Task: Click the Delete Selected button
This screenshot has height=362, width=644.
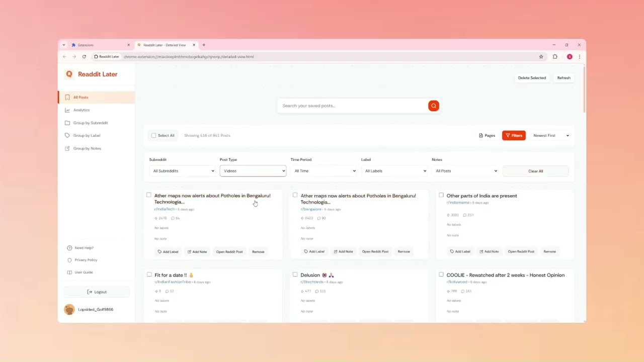Action: coord(532,78)
